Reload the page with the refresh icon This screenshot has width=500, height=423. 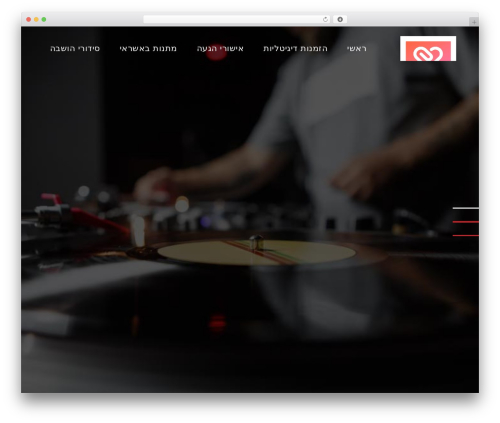[x=325, y=20]
